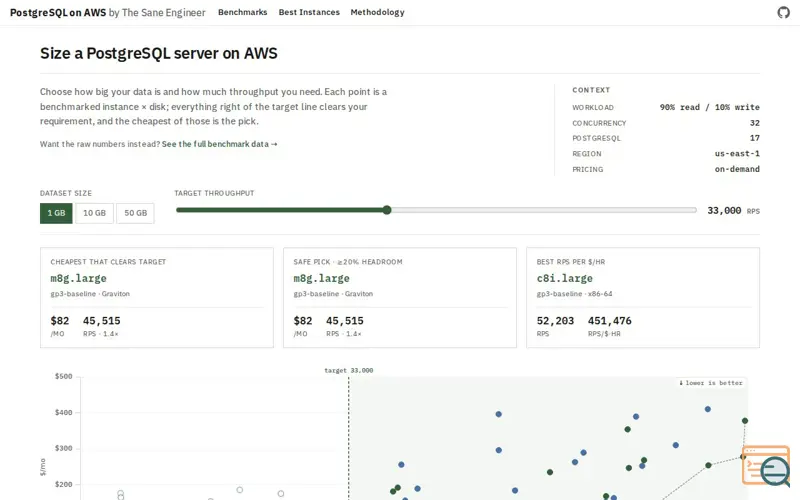
Task: Click the 90% read / 10% write workload value
Action: [x=709, y=107]
